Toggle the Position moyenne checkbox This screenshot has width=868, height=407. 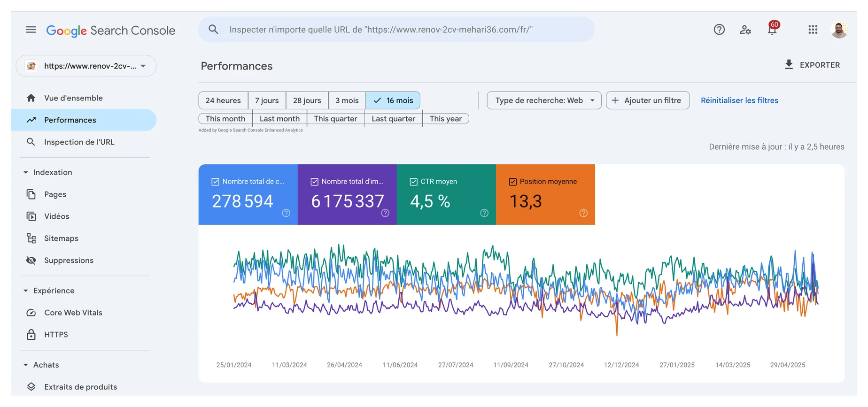(x=513, y=182)
